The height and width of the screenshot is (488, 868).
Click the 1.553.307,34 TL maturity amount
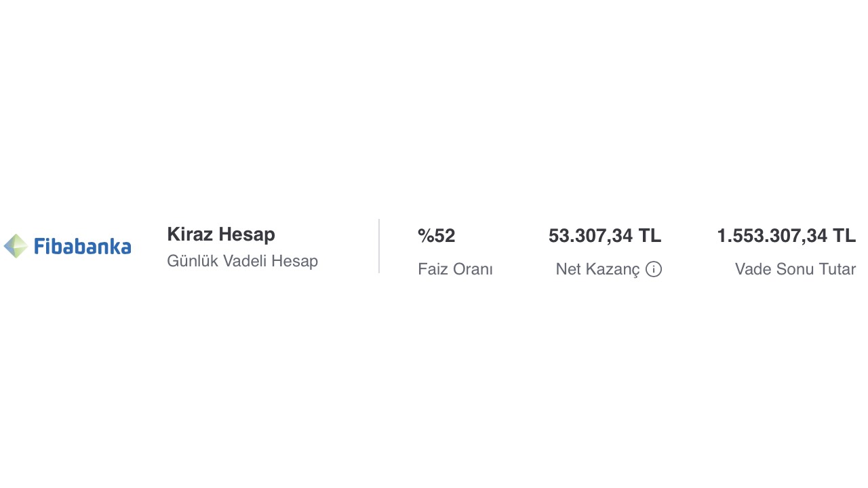[x=787, y=236]
